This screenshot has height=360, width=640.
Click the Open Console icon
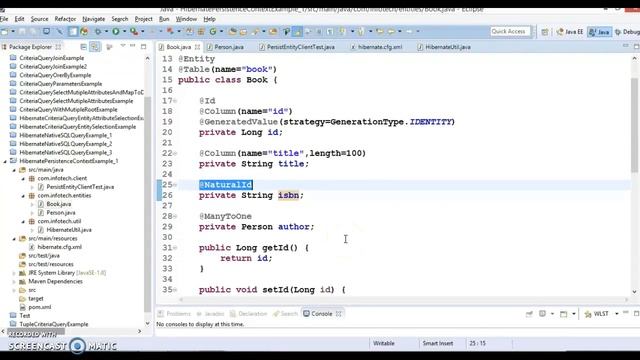(563, 314)
